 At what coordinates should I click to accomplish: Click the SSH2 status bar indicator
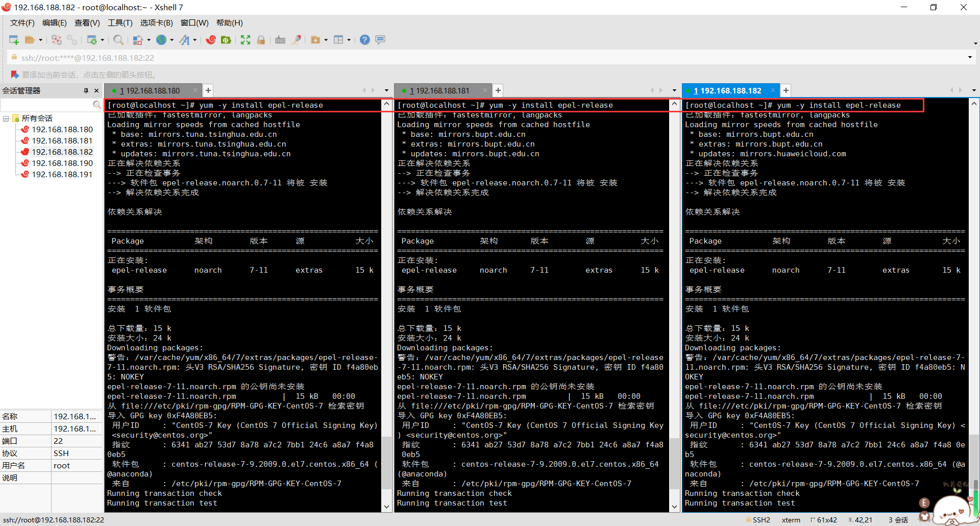tap(758, 520)
